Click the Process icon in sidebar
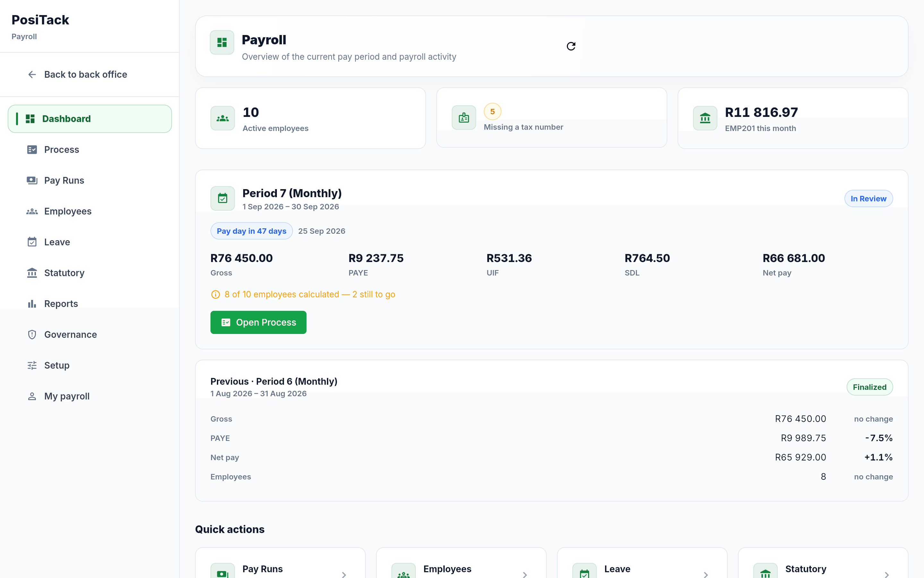This screenshot has width=924, height=578. (32, 149)
